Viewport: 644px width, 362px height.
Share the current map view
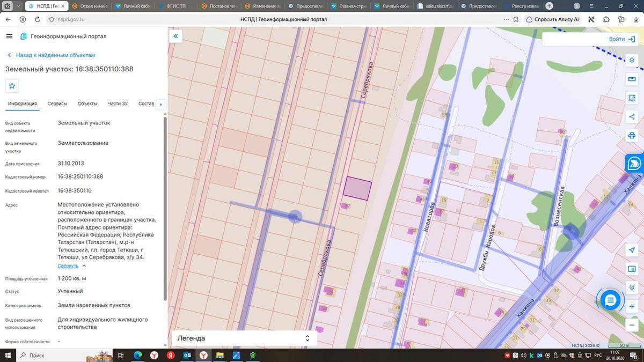pyautogui.click(x=632, y=117)
